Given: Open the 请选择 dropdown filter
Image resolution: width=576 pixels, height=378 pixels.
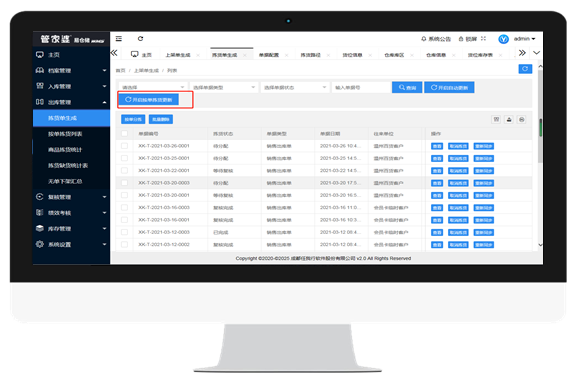Looking at the screenshot, I should click(x=153, y=87).
